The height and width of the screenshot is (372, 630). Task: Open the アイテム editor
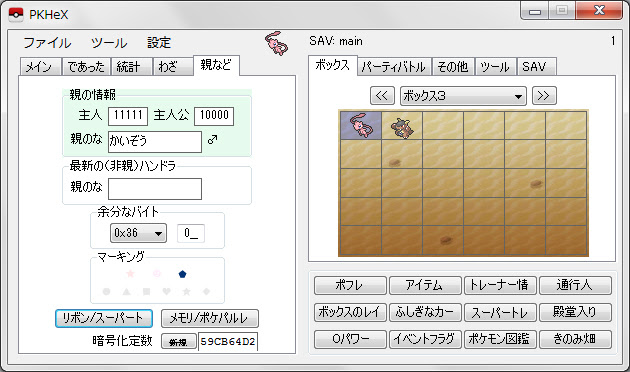[x=425, y=285]
